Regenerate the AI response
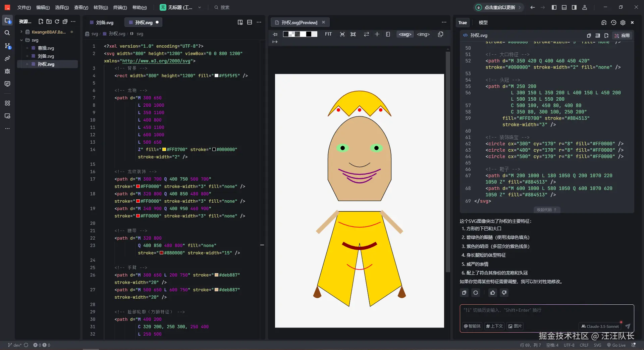Viewport: 644px width, 350px height. [475, 293]
